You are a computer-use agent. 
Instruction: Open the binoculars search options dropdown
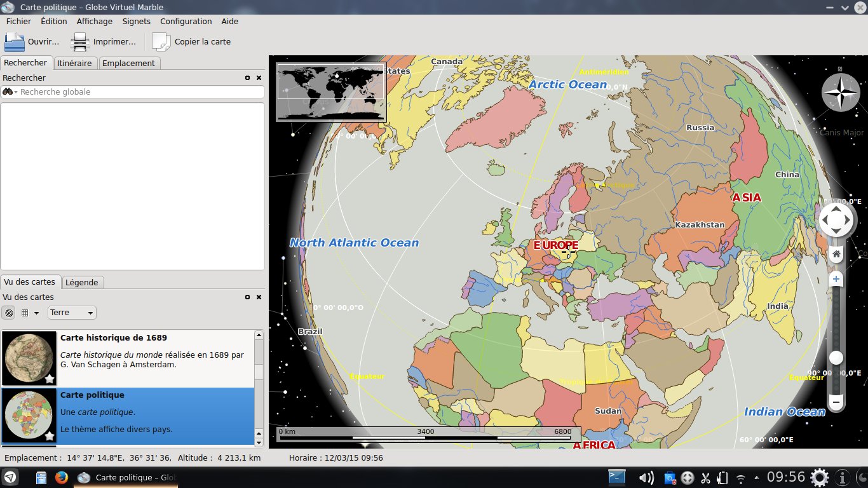10,91
